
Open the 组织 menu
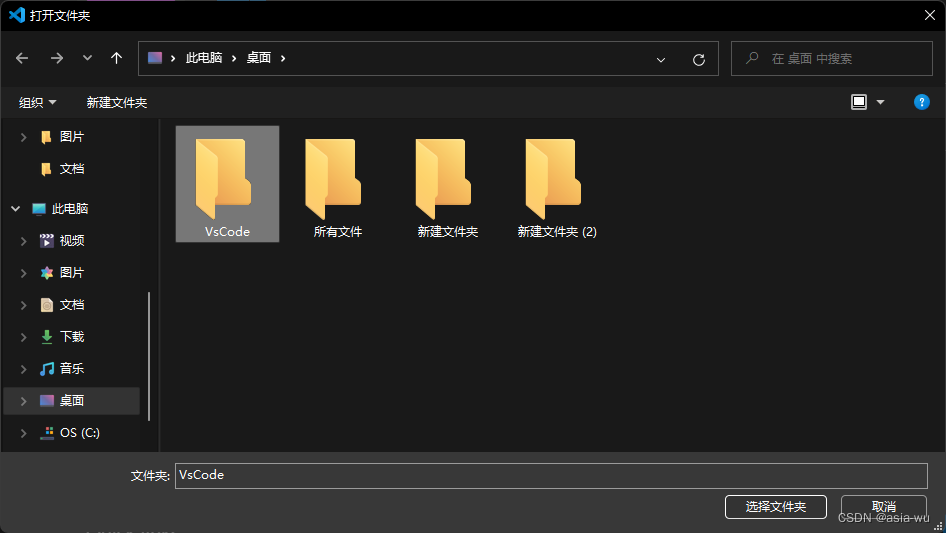[x=38, y=102]
